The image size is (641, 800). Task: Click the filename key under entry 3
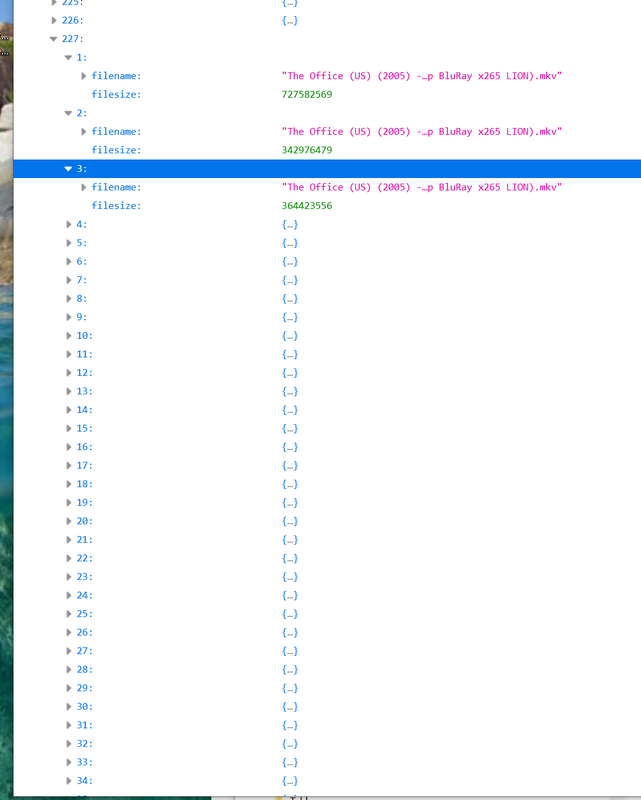pos(116,187)
